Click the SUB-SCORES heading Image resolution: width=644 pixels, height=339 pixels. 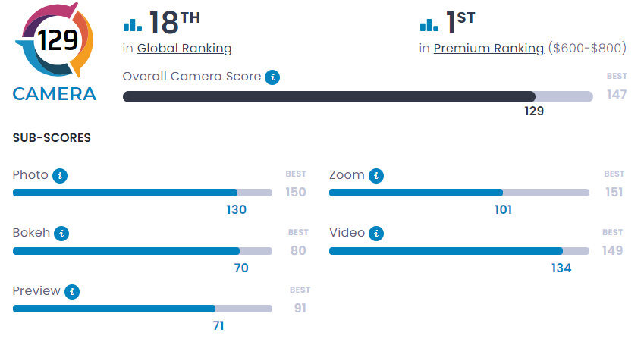(52, 138)
